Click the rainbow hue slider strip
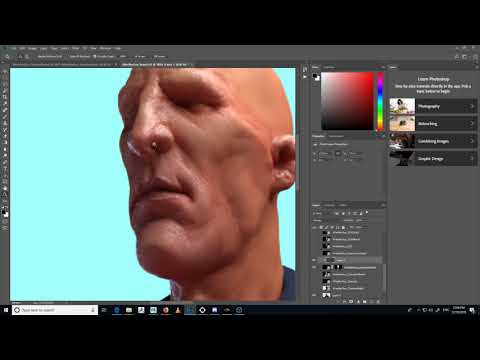This screenshot has height=360, width=480. click(380, 101)
